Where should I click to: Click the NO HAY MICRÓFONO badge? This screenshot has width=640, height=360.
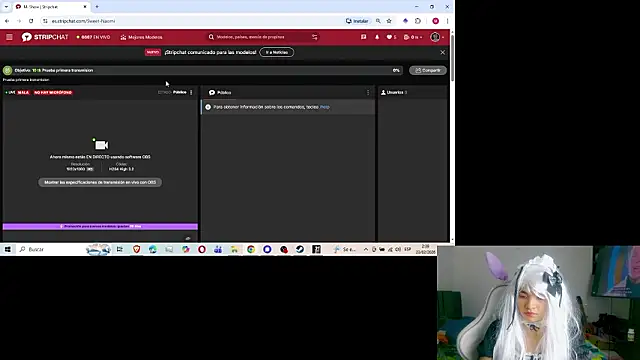[x=53, y=93]
